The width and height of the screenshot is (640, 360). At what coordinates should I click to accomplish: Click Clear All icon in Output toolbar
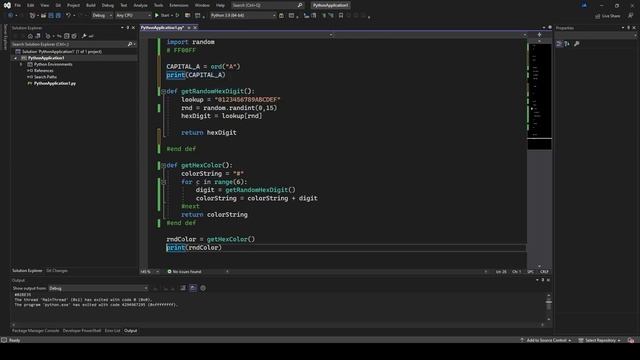tap(183, 288)
